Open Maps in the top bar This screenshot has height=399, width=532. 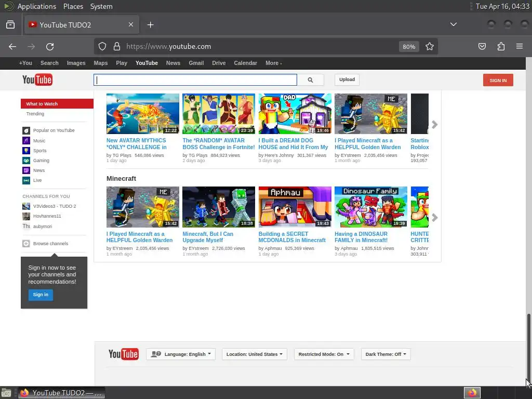(x=100, y=63)
